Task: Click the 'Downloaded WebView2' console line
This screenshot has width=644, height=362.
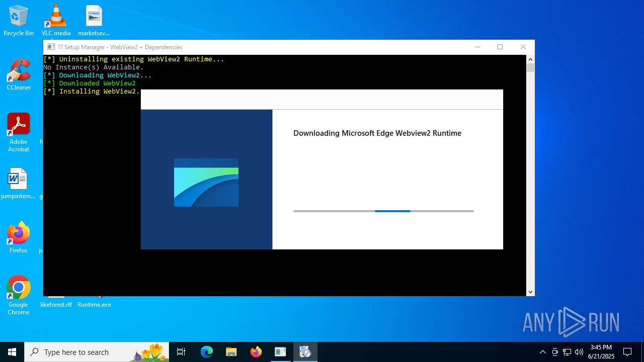Action: point(90,83)
